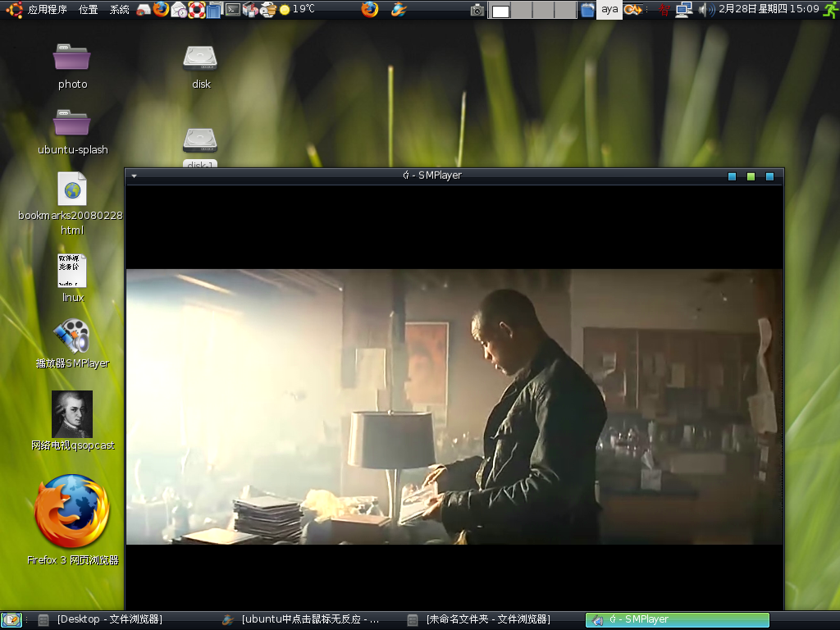Launch 播放器SMPlayer desktop shortcut

72,344
